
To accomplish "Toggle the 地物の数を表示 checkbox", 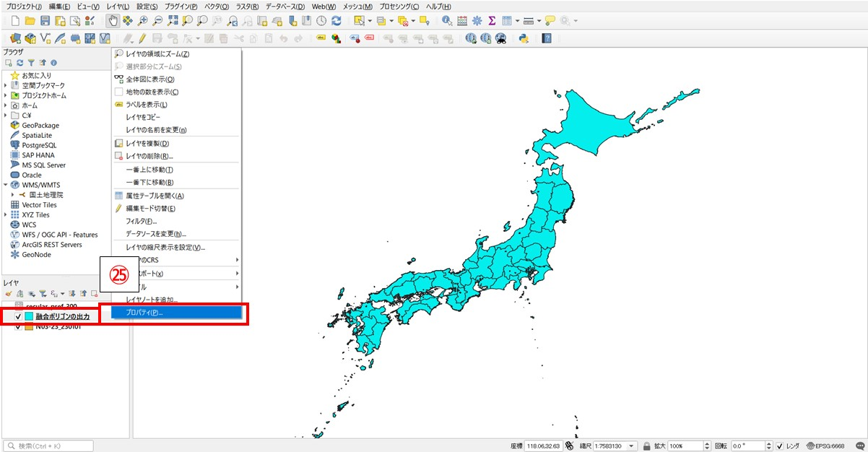I will click(x=119, y=92).
